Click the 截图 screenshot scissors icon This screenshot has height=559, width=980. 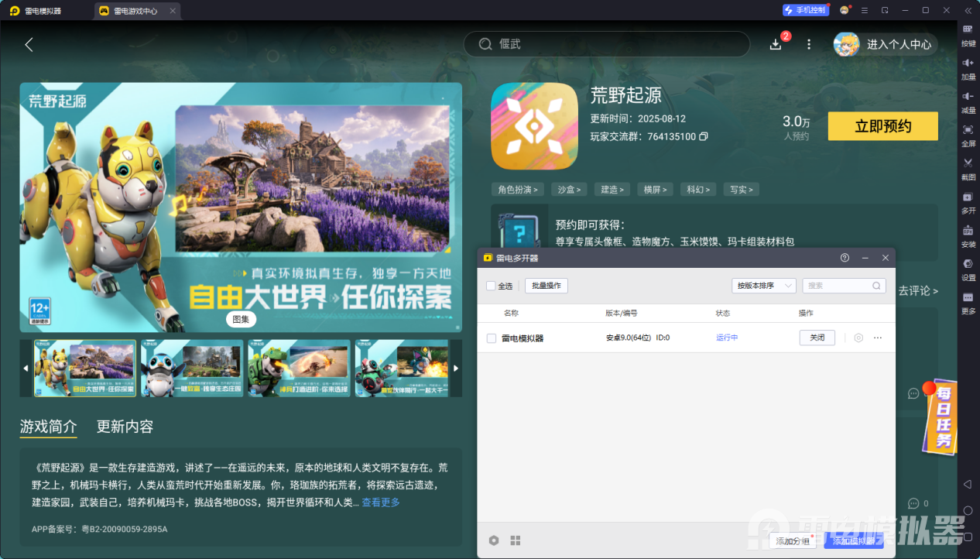click(x=968, y=163)
